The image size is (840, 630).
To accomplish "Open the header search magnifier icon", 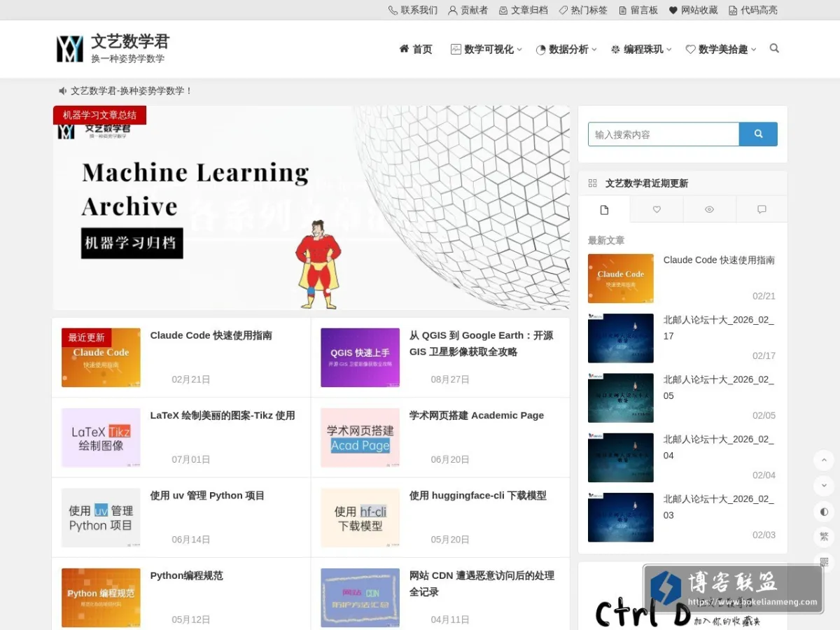I will 774,48.
